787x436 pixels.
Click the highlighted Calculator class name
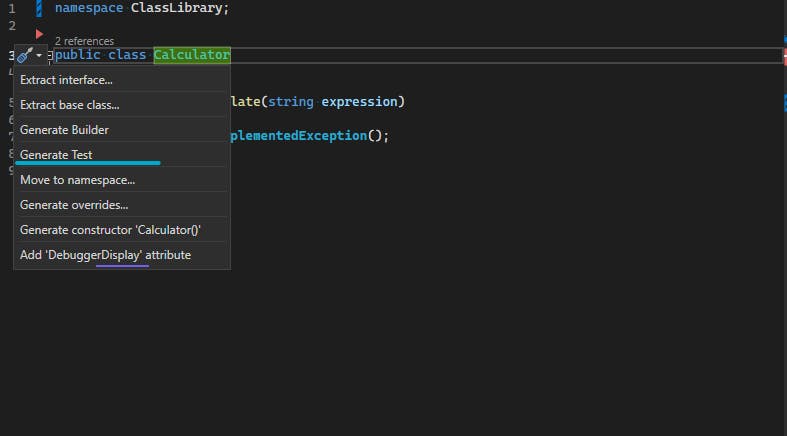click(x=192, y=55)
